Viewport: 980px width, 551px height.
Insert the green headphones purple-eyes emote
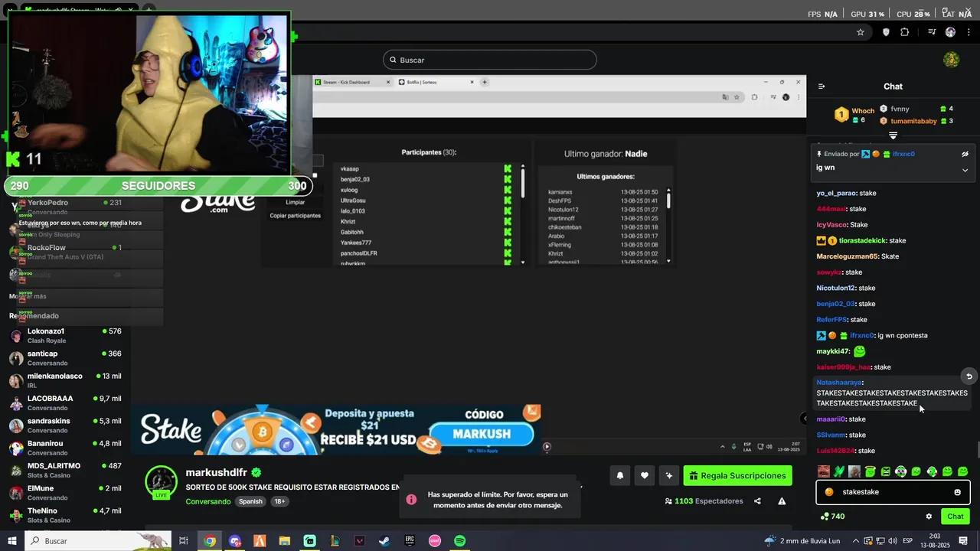pyautogui.click(x=901, y=471)
